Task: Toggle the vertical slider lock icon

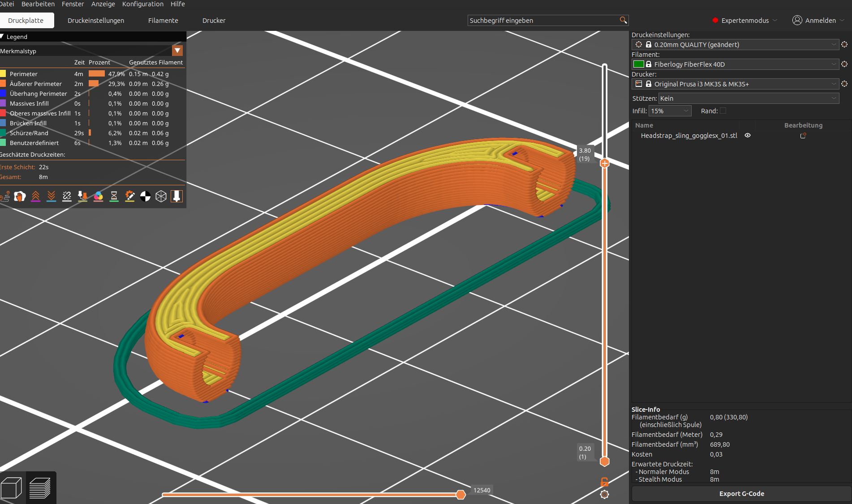Action: click(604, 482)
